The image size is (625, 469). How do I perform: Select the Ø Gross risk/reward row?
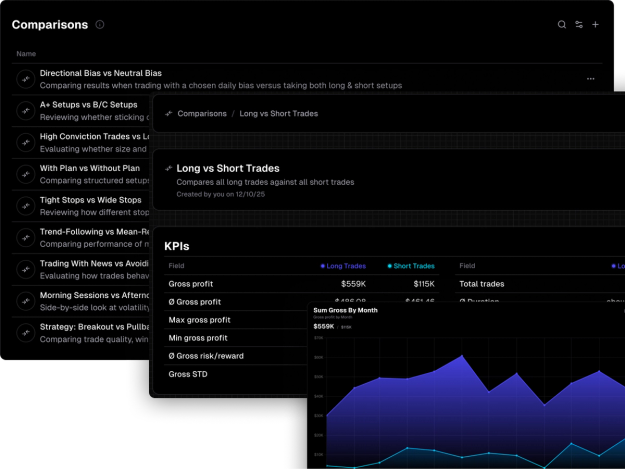coord(236,356)
